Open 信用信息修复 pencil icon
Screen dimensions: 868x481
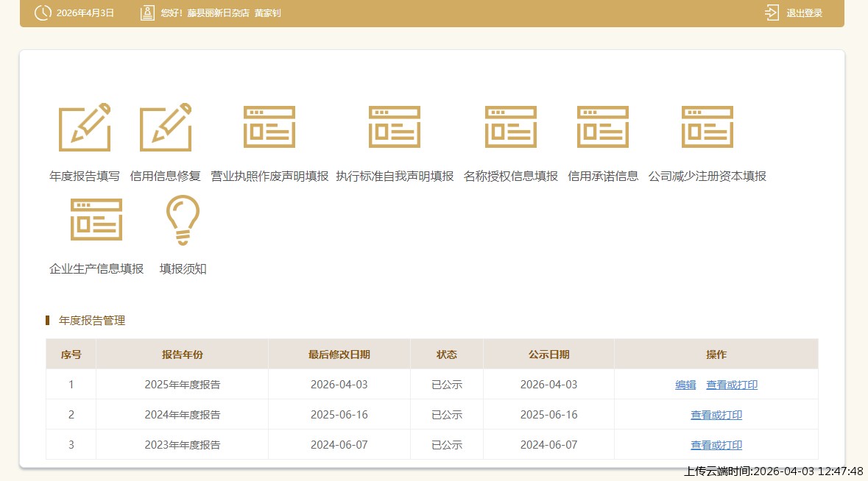point(166,127)
